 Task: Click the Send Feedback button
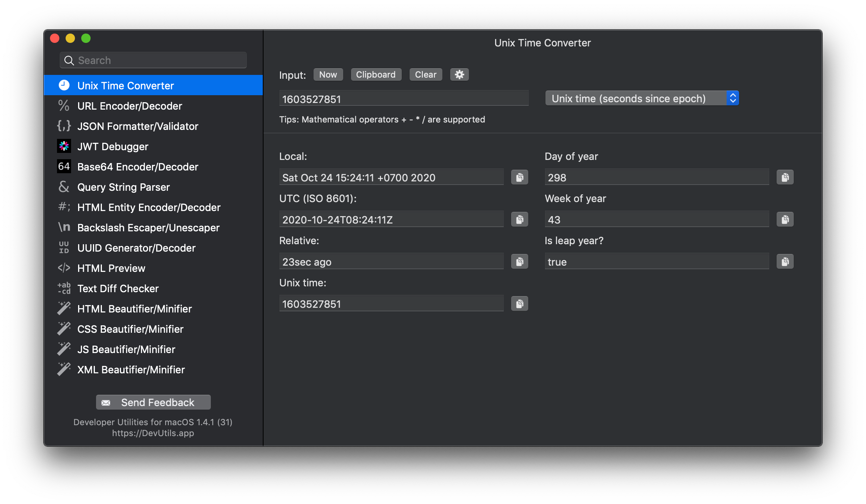tap(153, 403)
